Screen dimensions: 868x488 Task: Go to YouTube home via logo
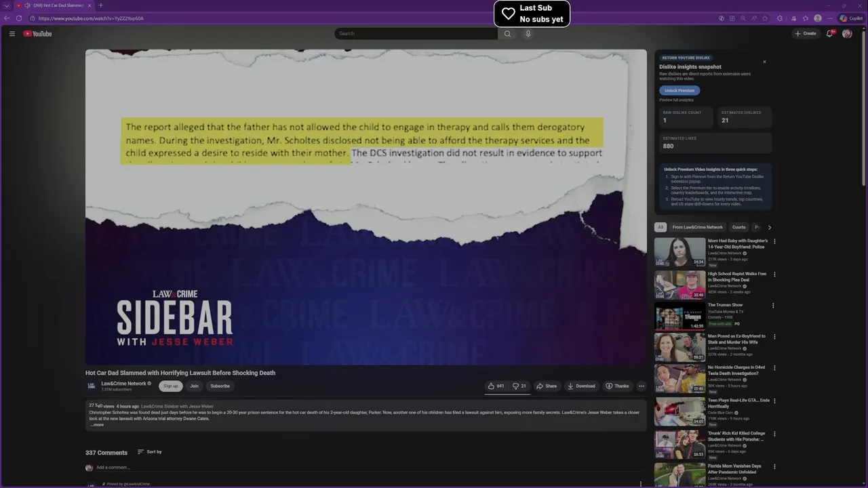tap(37, 33)
